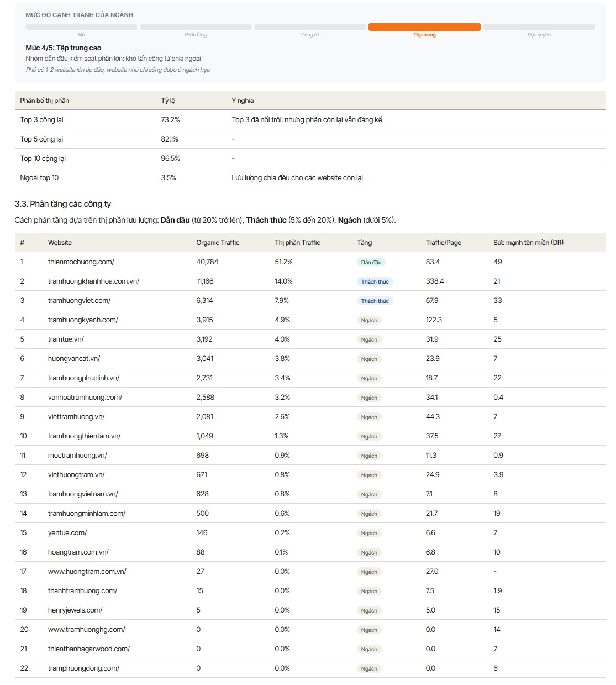Click the 'Phân bổ thị phần' column header
The image size is (616, 685).
point(45,101)
